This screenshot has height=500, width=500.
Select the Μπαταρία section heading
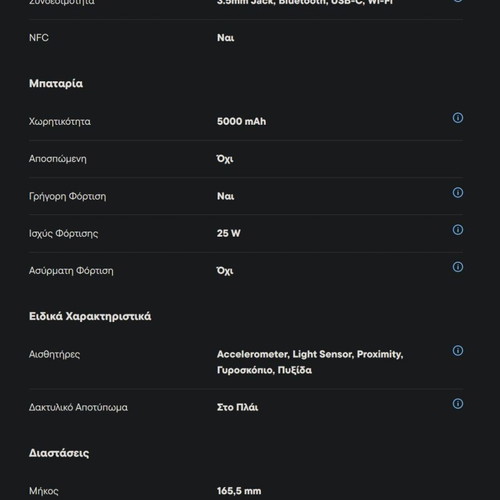click(x=56, y=84)
